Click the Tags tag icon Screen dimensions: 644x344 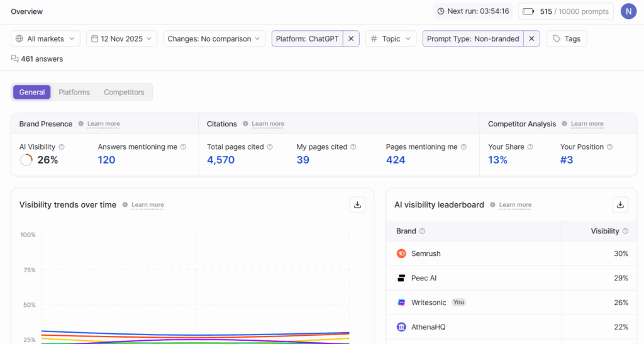(x=557, y=38)
